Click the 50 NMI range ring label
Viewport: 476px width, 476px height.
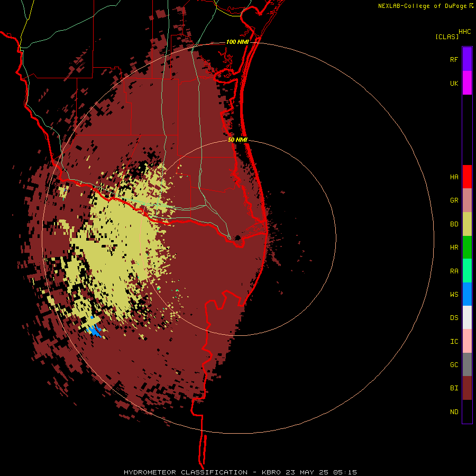(237, 140)
